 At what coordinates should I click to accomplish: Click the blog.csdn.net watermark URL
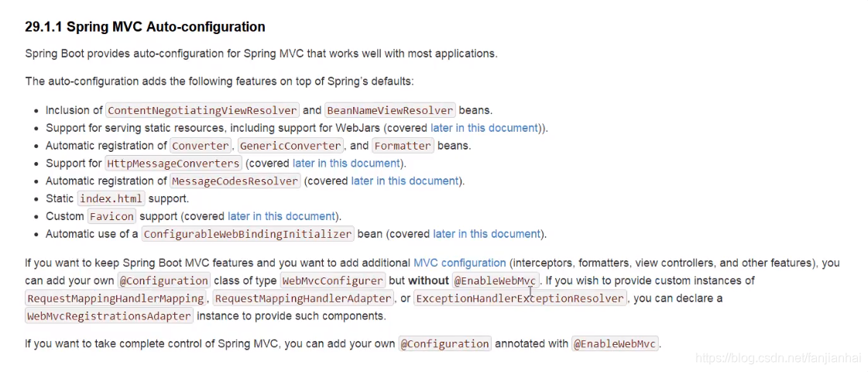click(x=778, y=358)
